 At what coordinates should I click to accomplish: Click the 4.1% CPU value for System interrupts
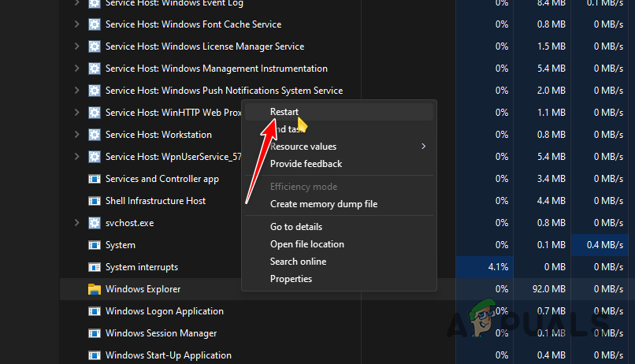point(498,267)
